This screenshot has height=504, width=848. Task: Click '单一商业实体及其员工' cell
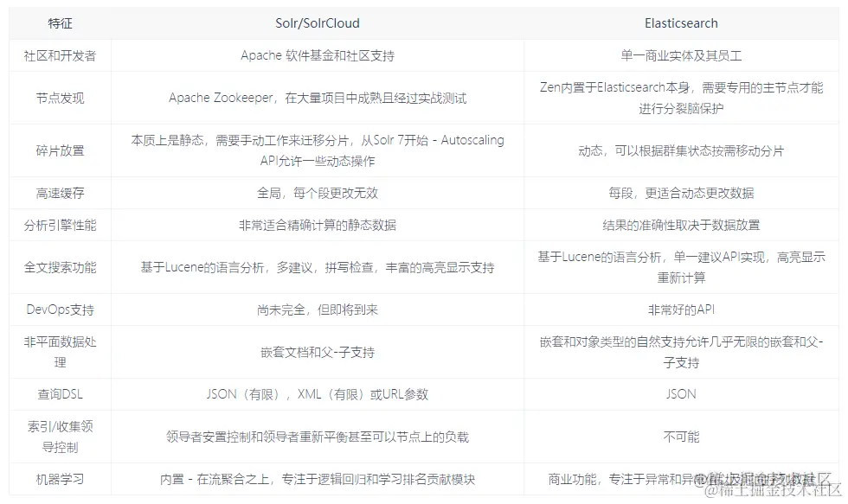coord(681,55)
